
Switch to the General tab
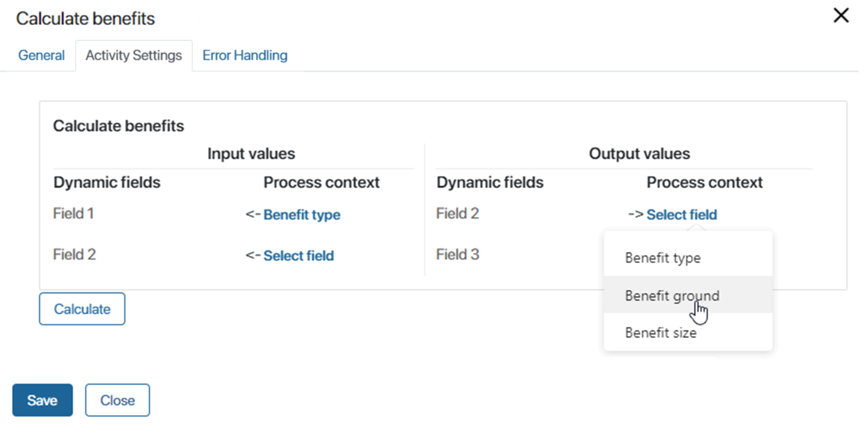click(x=41, y=55)
